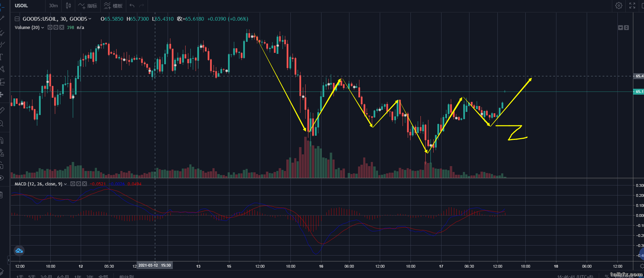This screenshot has width=644, height=278.
Task: Enter fullscreen chart mode
Action: coord(632,6)
